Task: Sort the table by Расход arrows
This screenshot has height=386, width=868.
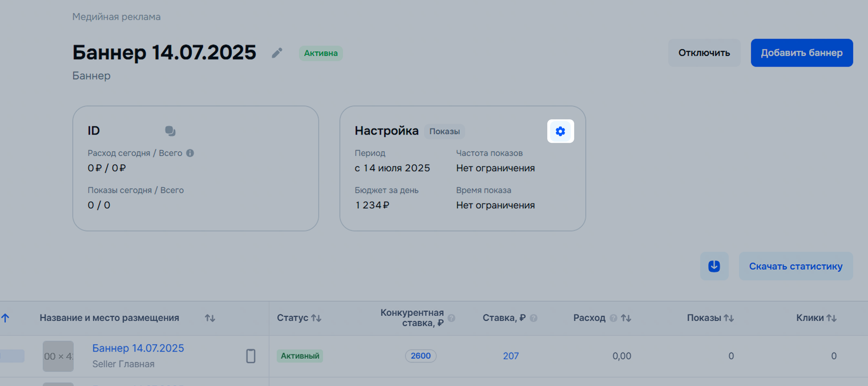Action: (x=626, y=318)
